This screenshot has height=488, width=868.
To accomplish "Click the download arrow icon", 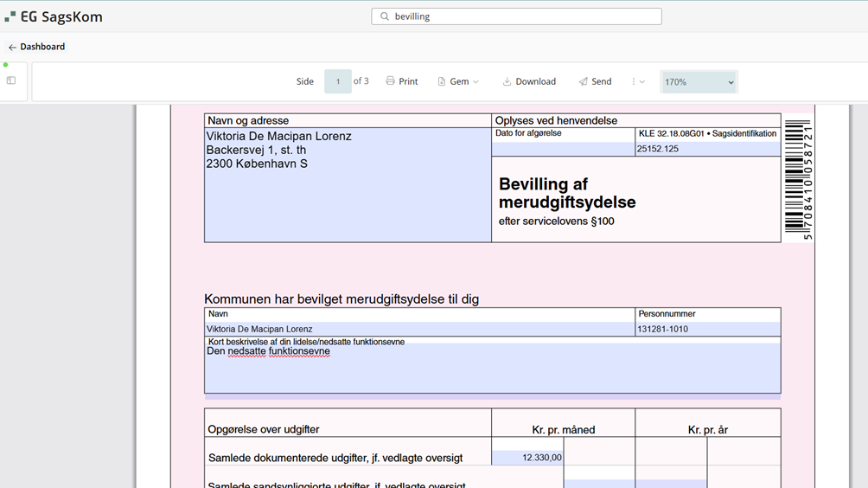I will coord(507,81).
